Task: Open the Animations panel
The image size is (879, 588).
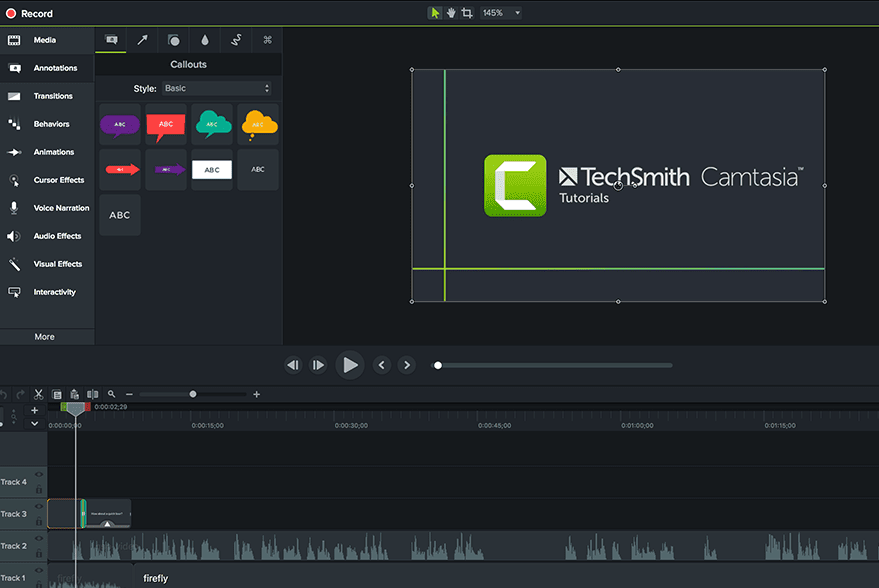Action: click(47, 152)
